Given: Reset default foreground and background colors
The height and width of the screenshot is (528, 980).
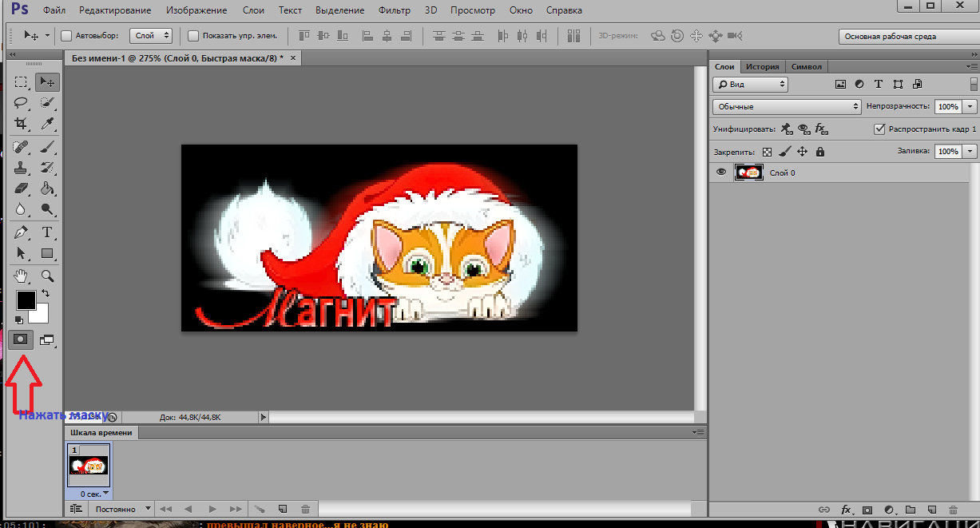Looking at the screenshot, I should tap(19, 320).
